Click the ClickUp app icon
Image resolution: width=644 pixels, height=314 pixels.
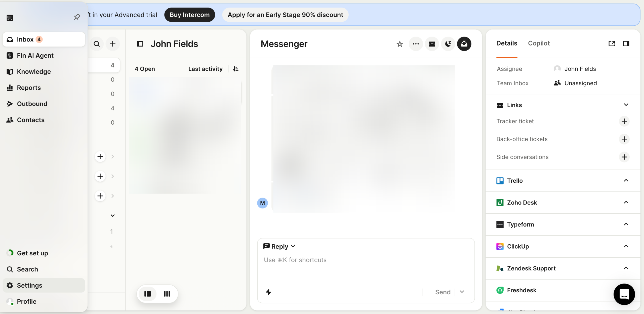pos(500,246)
